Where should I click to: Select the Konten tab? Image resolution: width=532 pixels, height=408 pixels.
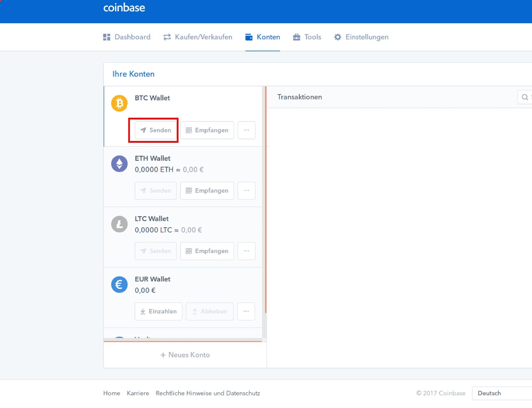pyautogui.click(x=263, y=37)
